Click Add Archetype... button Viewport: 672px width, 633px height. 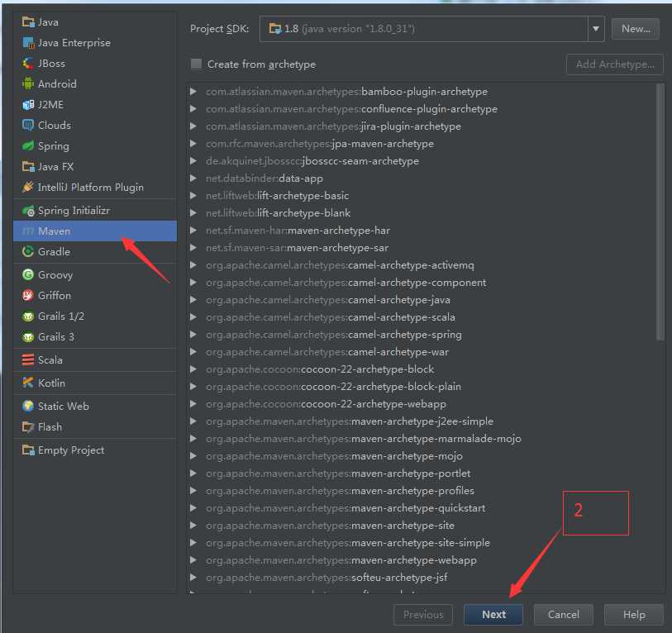(615, 64)
